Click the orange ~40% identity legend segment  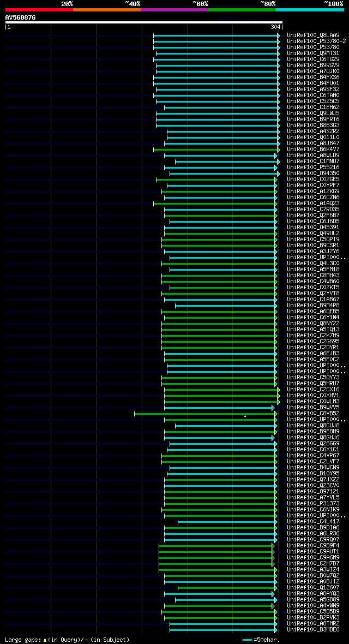click(107, 9)
